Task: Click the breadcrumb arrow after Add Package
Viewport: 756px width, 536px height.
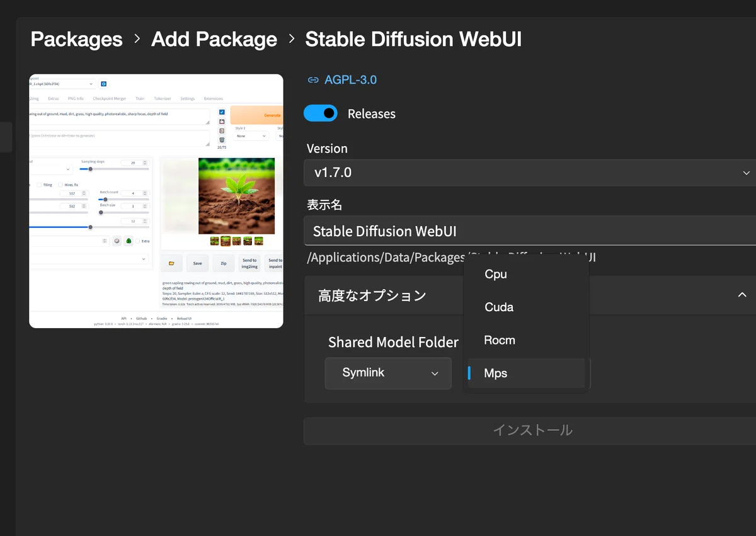Action: [292, 39]
